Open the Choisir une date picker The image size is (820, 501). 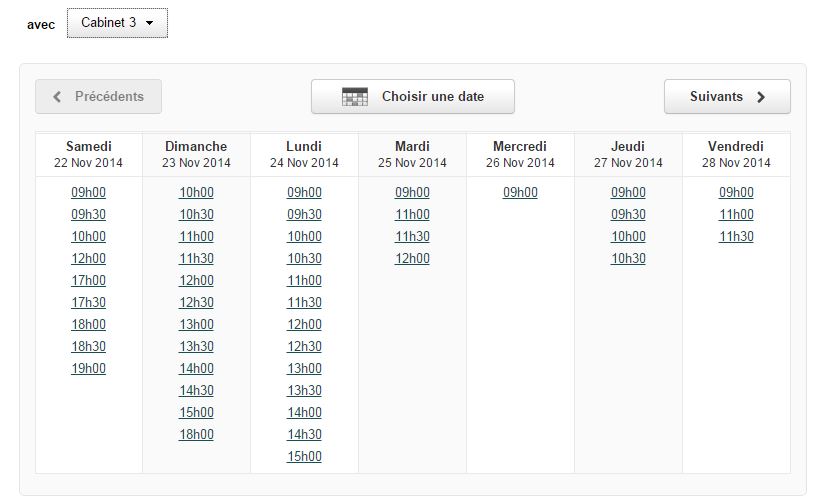click(413, 97)
